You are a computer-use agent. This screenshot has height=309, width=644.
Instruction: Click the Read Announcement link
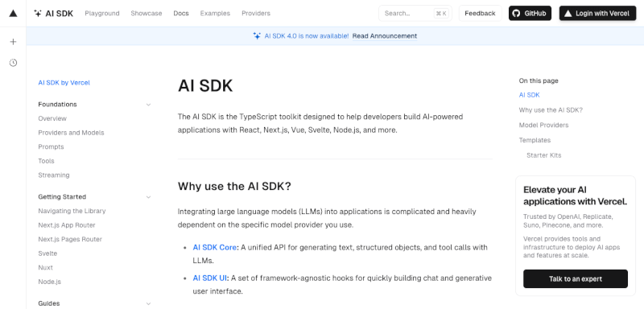coord(385,35)
